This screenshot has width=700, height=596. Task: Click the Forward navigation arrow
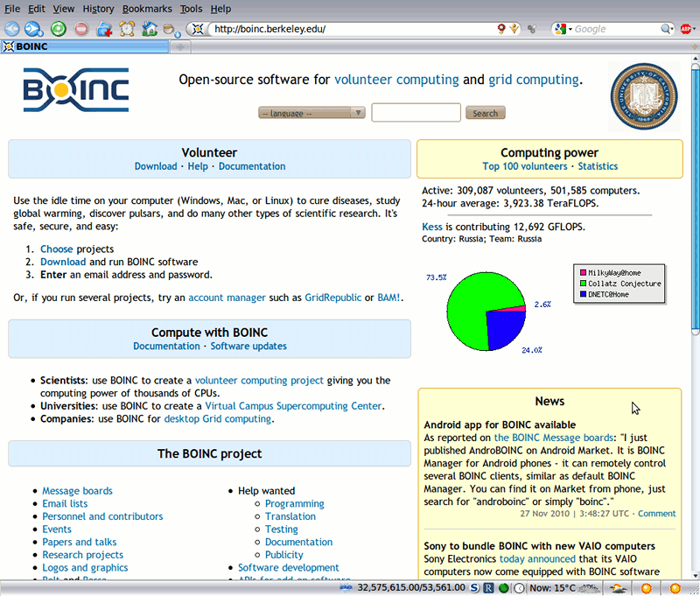(33, 29)
